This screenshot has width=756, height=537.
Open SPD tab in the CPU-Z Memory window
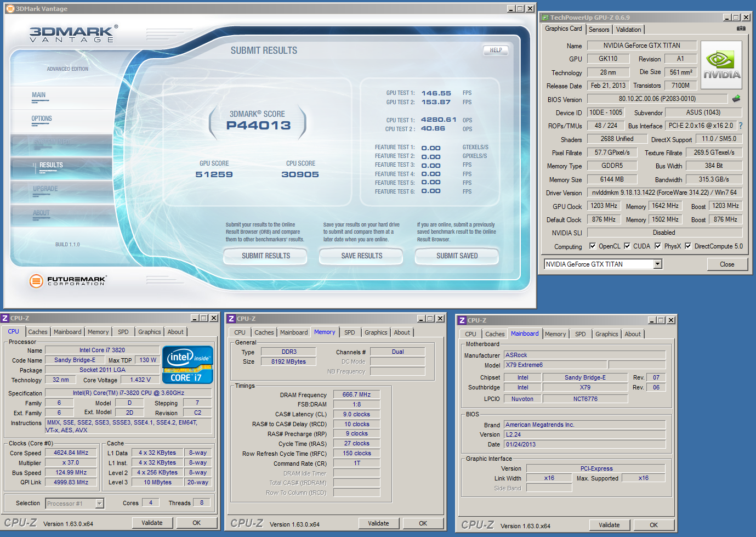point(350,332)
